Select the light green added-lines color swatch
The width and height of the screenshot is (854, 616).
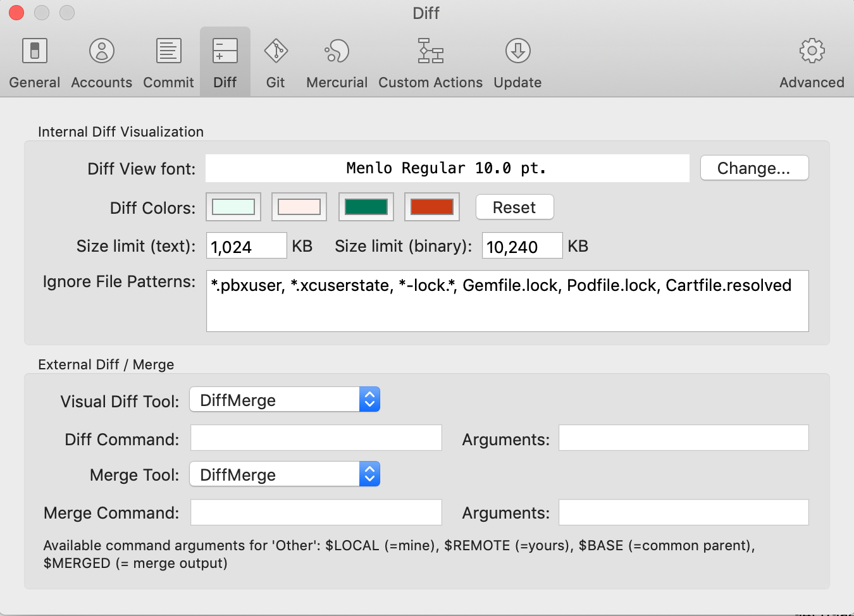click(x=233, y=207)
